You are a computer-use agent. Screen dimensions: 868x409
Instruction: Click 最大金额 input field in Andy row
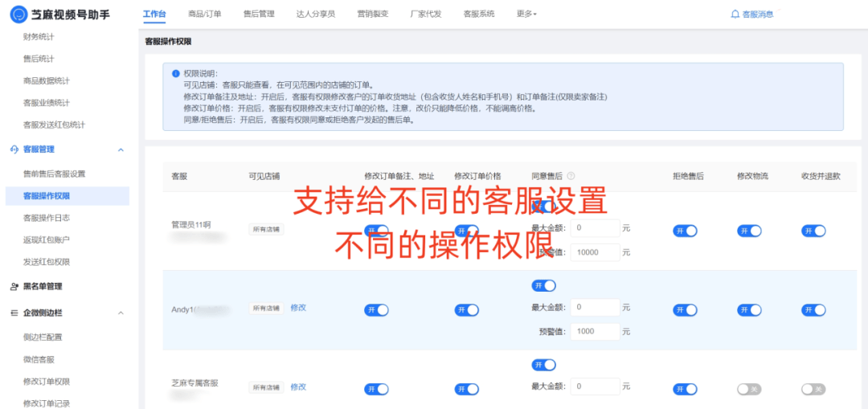[596, 307]
